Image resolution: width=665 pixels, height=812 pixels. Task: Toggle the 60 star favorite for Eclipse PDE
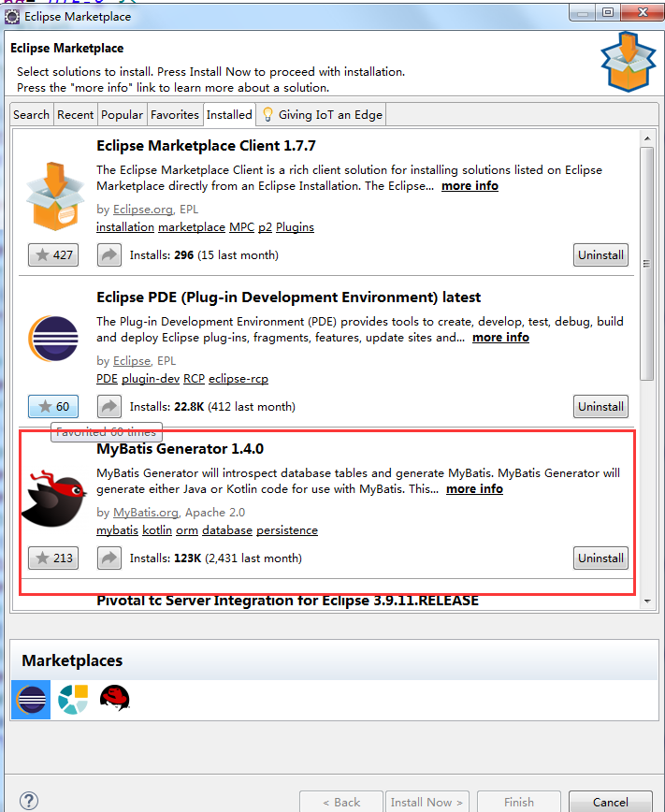coord(53,407)
